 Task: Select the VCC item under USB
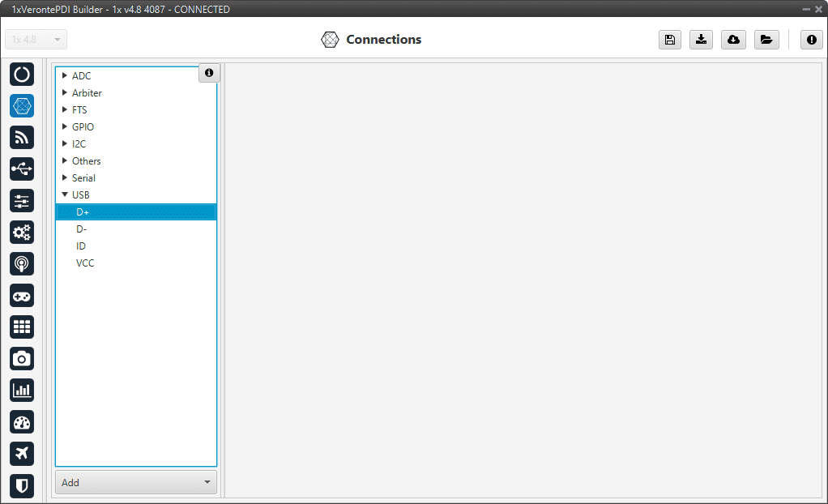pos(85,263)
